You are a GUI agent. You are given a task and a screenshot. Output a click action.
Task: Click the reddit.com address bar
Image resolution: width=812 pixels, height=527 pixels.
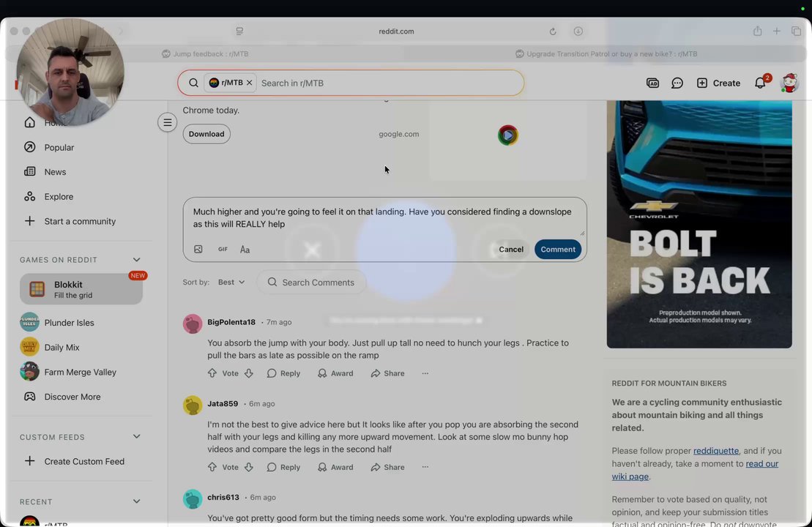[x=396, y=31]
